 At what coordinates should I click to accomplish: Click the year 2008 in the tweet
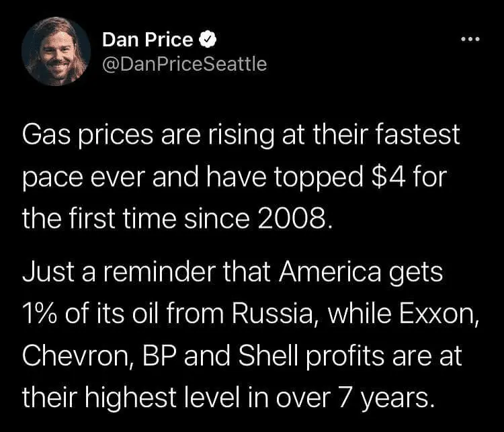(x=296, y=218)
